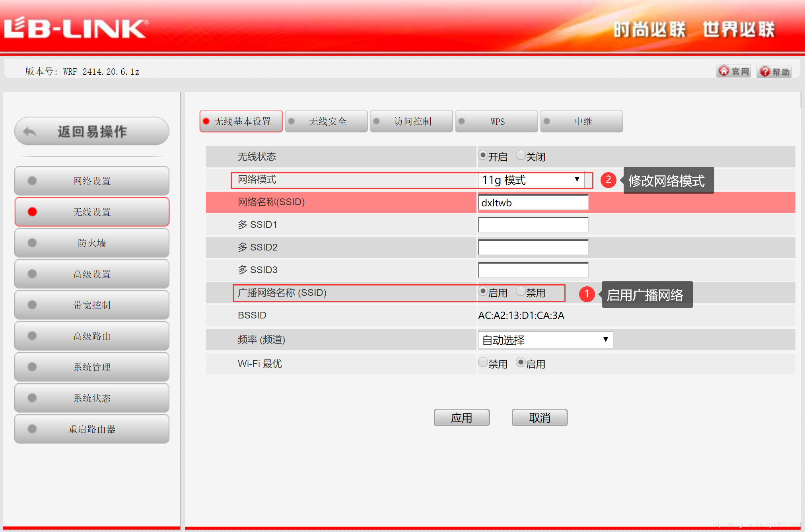Click the red number 1 annotation marker
Viewport: 805px width, 532px height.
click(x=587, y=294)
